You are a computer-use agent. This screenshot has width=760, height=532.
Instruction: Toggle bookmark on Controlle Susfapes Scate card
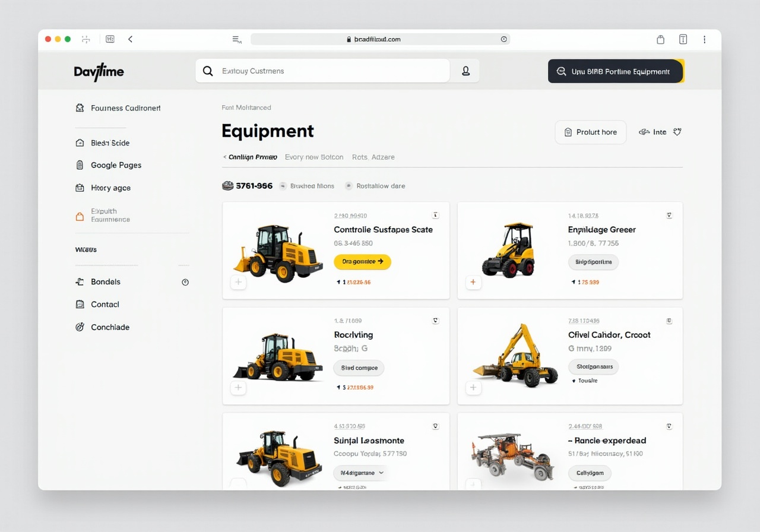tap(435, 216)
